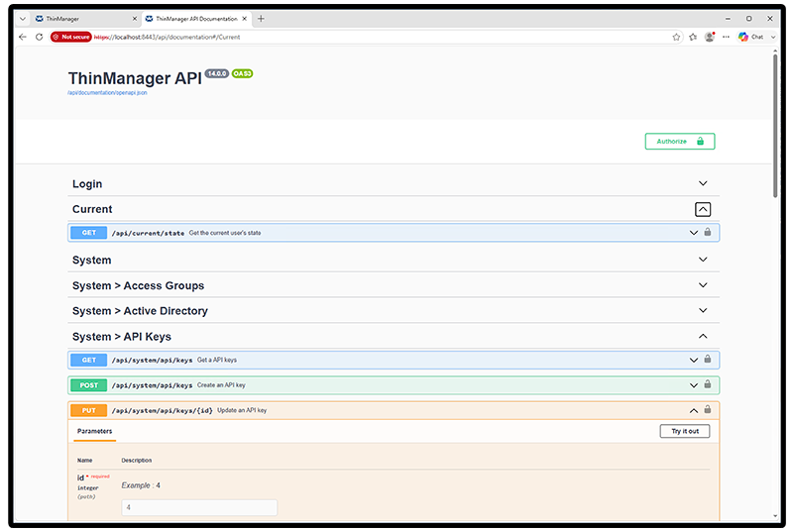793x532 pixels.
Task: Click the ThinManager API title
Action: pyautogui.click(x=135, y=78)
